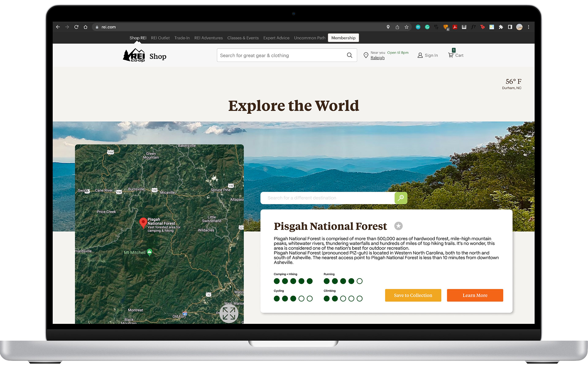Image resolution: width=588 pixels, height=368 pixels.
Task: Click the Burnsville label on map
Action: pyautogui.click(x=136, y=189)
